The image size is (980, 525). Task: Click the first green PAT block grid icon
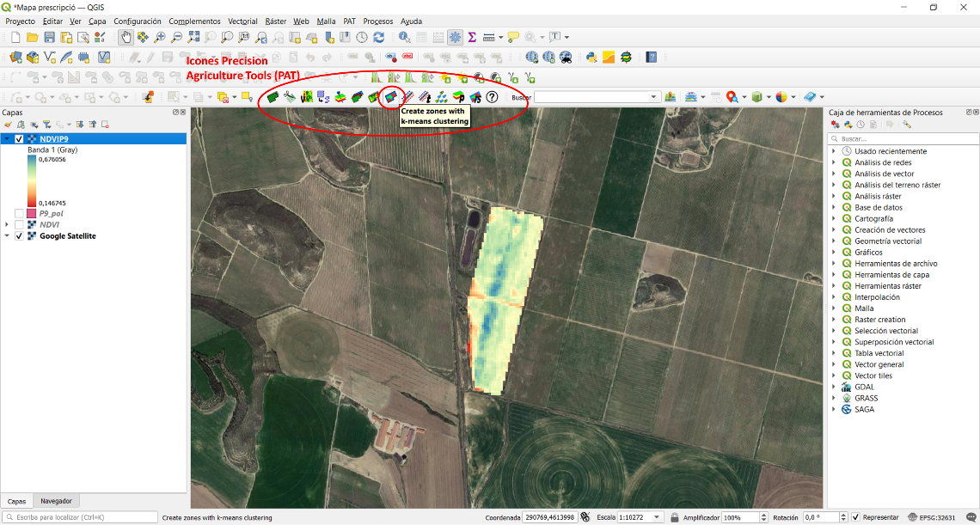click(273, 97)
